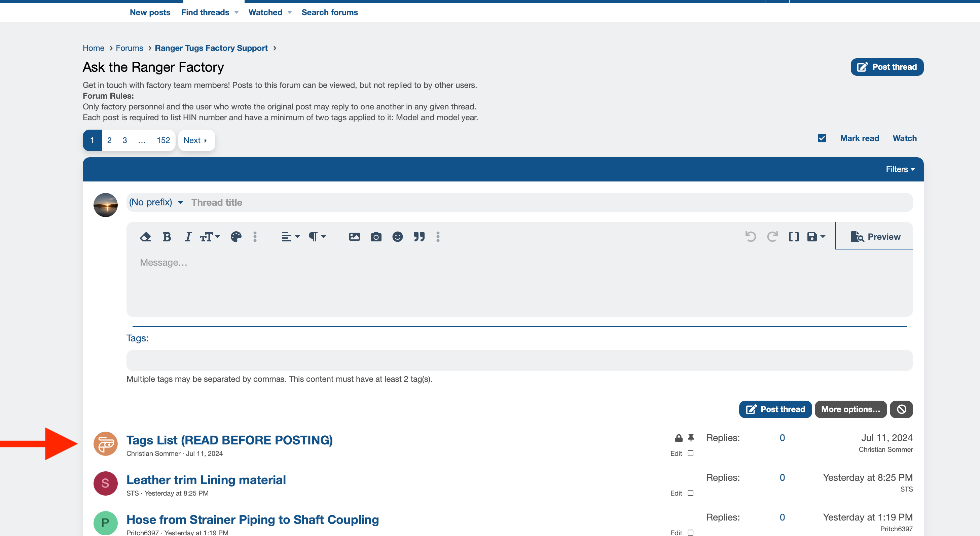Open the Search forums menu item

[x=329, y=12]
